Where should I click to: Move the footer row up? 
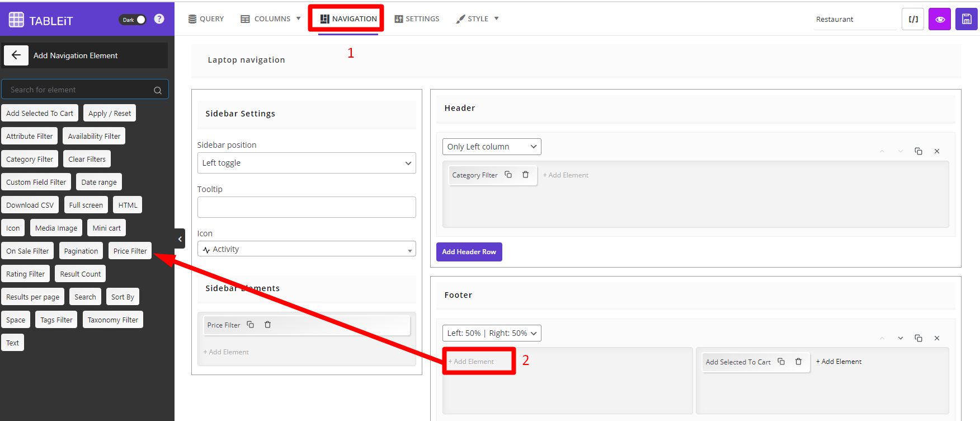[x=882, y=338]
